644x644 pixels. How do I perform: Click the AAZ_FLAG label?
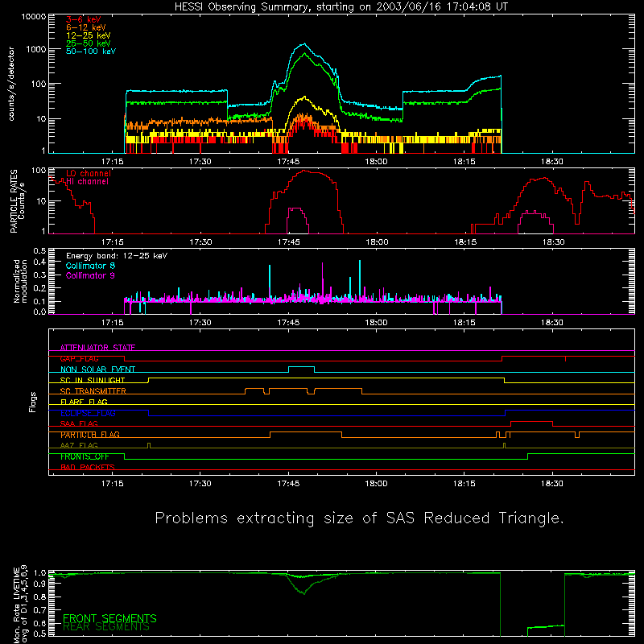pos(79,445)
